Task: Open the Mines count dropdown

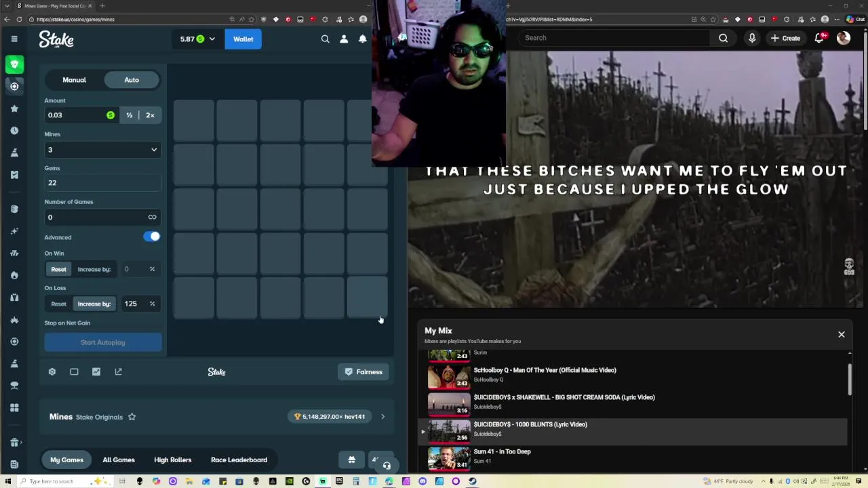Action: 103,150
